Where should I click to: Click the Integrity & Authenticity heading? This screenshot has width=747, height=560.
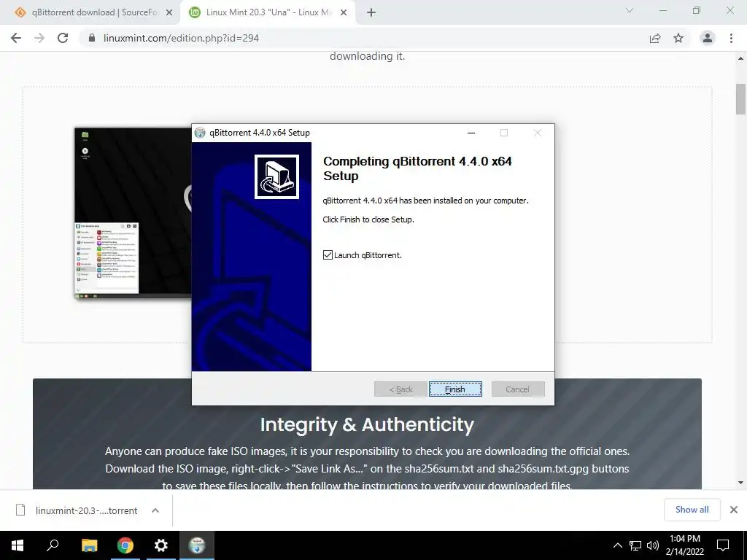coord(367,424)
